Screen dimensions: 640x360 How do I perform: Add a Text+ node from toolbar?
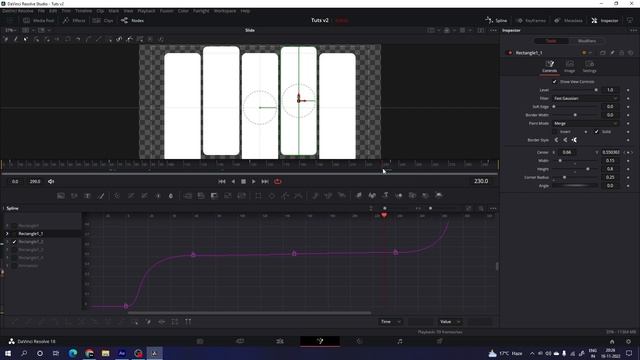pyautogui.click(x=87, y=196)
